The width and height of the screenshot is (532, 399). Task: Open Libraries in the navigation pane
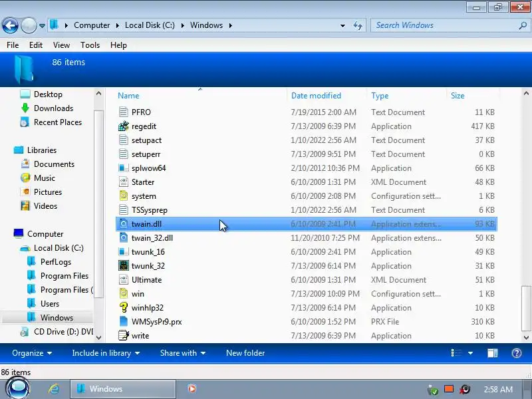click(x=42, y=150)
